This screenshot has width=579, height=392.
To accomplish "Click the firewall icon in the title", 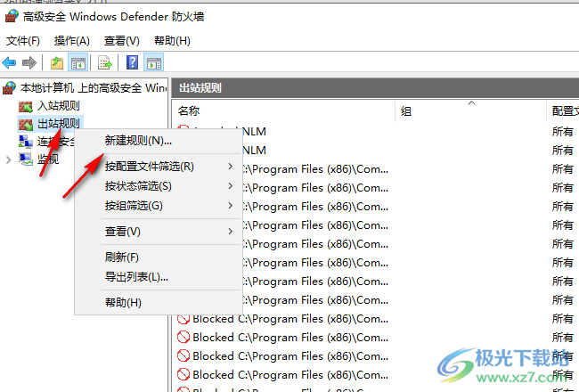I will pos(12,16).
